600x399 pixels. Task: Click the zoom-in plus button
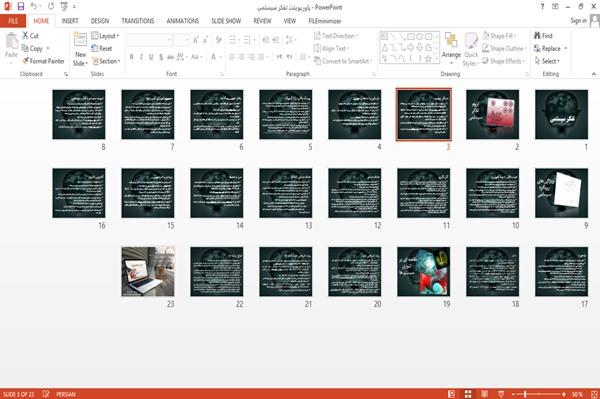(x=564, y=394)
